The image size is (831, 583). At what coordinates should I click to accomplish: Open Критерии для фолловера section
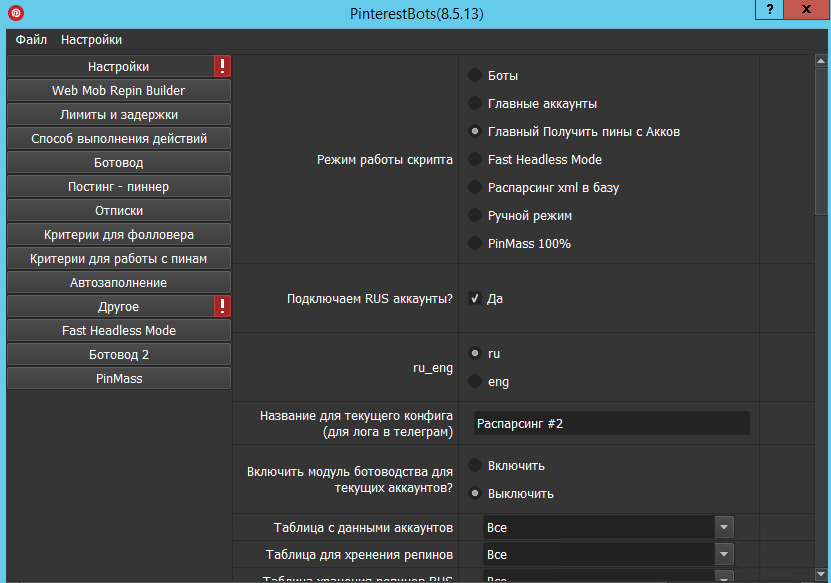[119, 235]
